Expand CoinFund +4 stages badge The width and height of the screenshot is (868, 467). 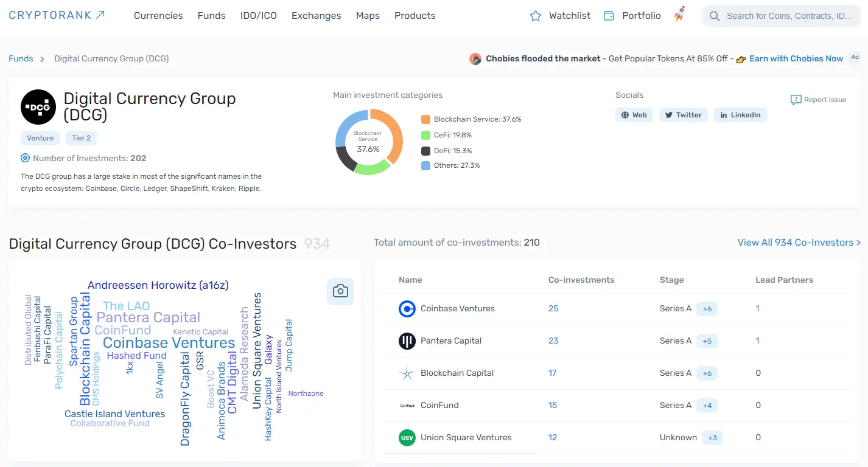coord(707,406)
